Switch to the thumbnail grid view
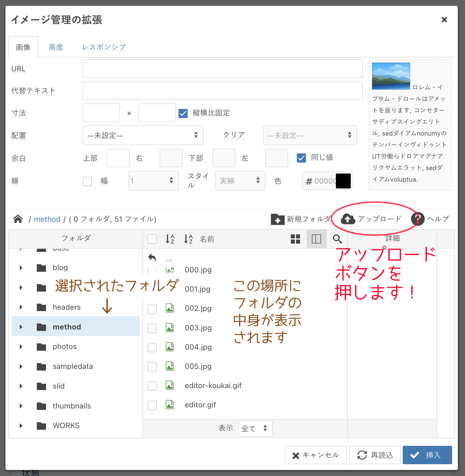This screenshot has width=465, height=476. 295,239
